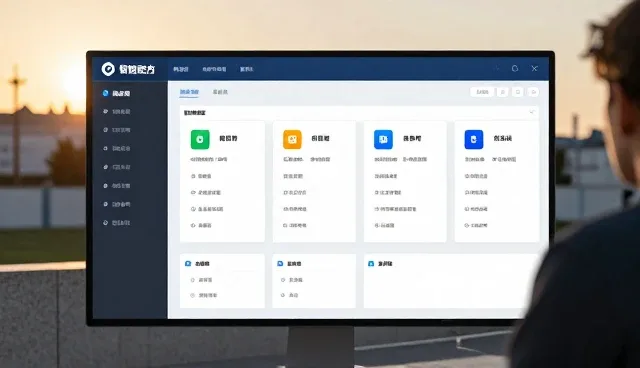
Task: Select the last sidebar menu item
Action: [x=117, y=223]
